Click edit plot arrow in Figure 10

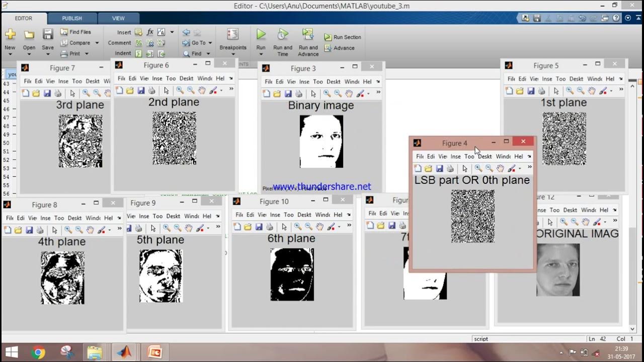point(284,227)
